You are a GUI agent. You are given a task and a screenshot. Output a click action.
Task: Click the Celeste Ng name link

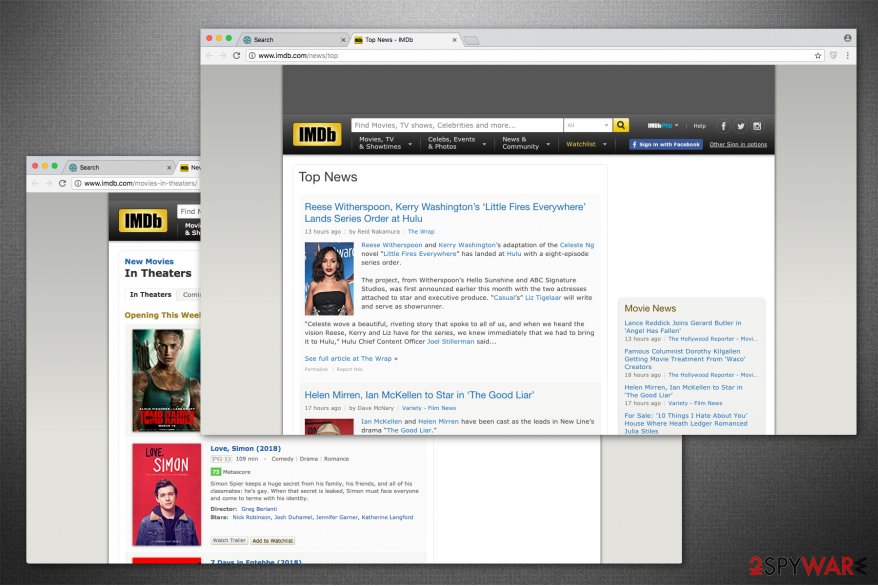coord(577,245)
